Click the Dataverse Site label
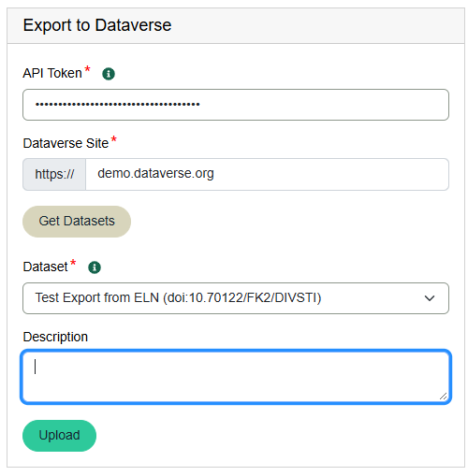 (x=66, y=144)
